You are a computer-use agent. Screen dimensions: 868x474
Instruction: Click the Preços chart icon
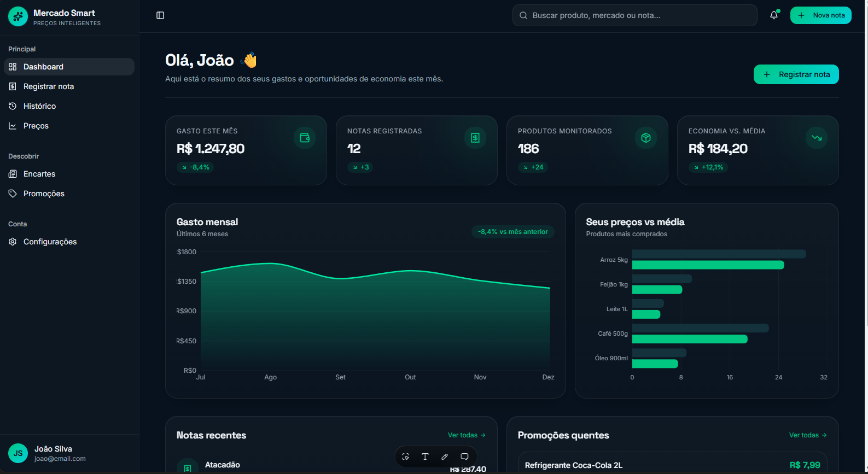13,126
